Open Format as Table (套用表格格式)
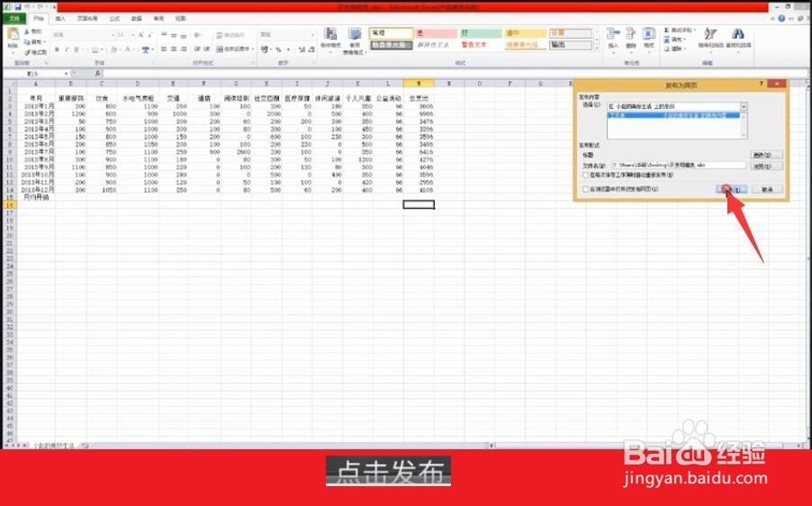Image resolution: width=812 pixels, height=506 pixels. (355, 41)
